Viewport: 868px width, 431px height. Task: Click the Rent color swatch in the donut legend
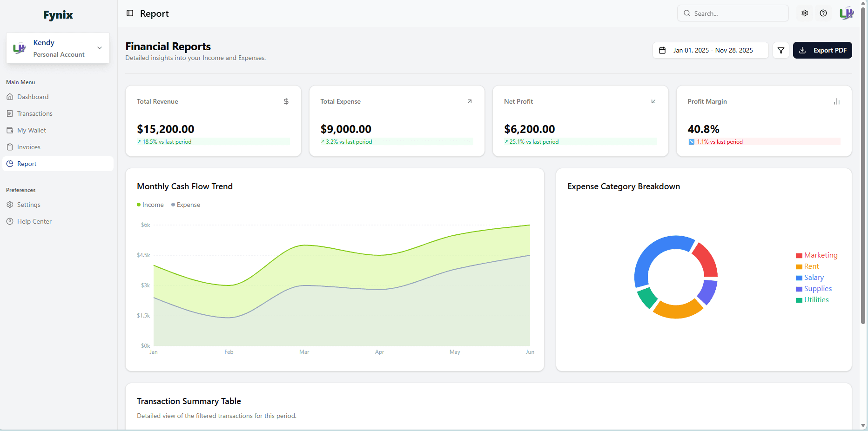[x=799, y=266]
